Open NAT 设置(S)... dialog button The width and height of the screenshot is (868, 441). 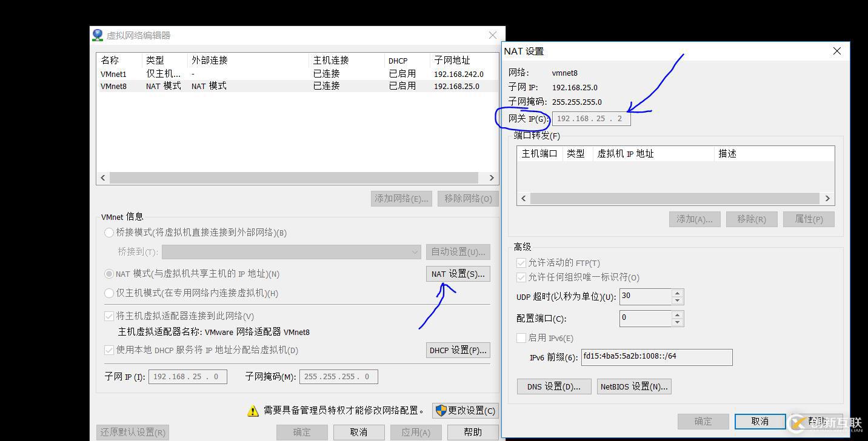click(458, 274)
